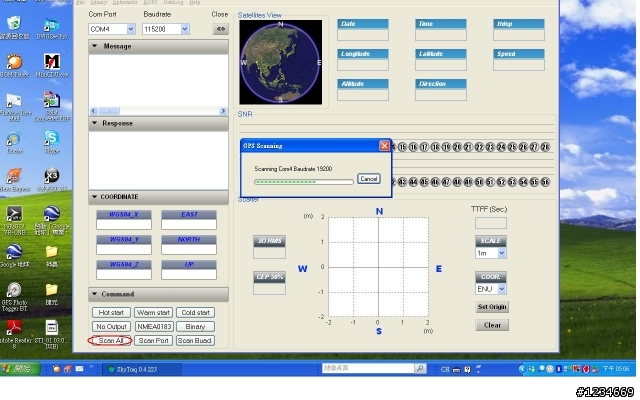Open the upper folder icon on desktop
Screen dimensions: 640x400
point(52,252)
